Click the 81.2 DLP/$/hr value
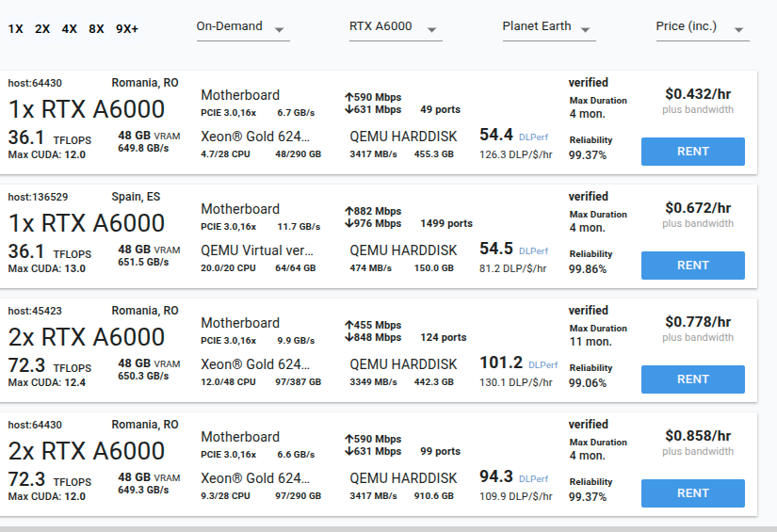 513,268
